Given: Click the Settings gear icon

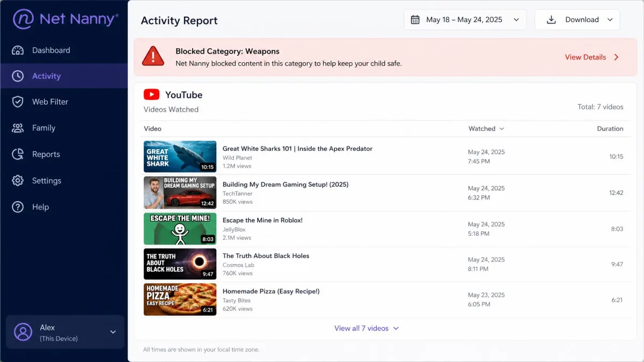Looking at the screenshot, I should 18,181.
